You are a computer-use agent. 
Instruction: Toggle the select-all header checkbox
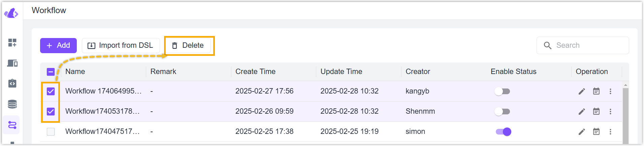coord(51,72)
